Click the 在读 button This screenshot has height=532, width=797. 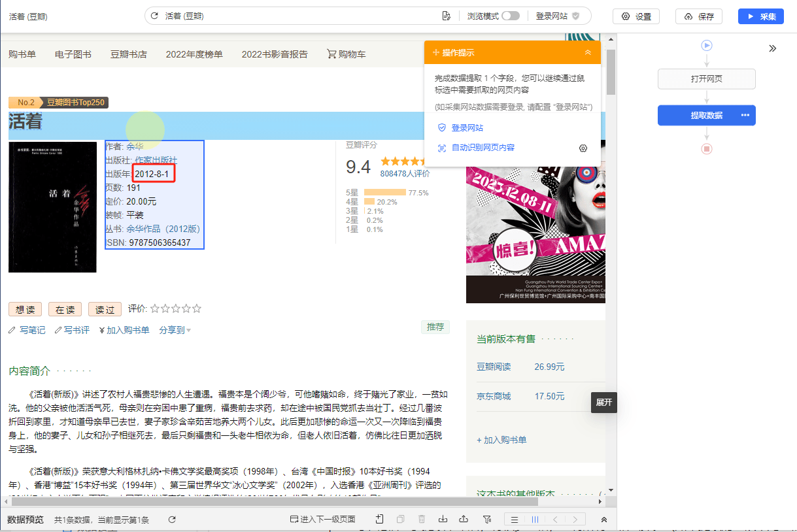(65, 310)
